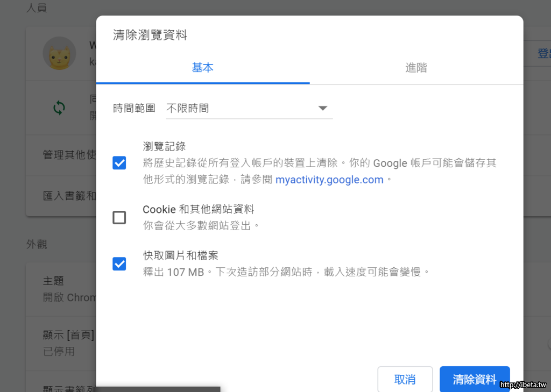The image size is (551, 392).
Task: Click the partially visible 登入 button
Action: point(542,54)
